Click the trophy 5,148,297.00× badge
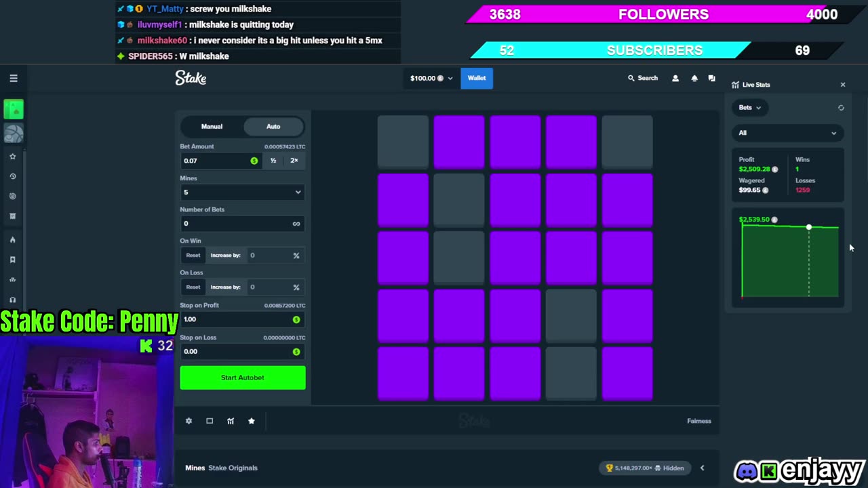The image size is (868, 488). [x=646, y=468]
